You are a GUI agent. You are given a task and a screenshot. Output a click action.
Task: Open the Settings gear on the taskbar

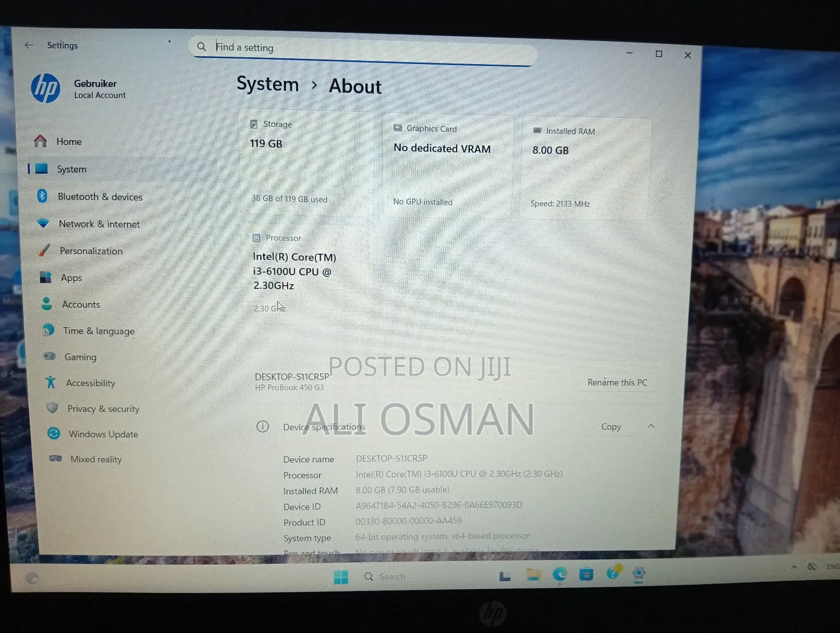[x=639, y=574]
